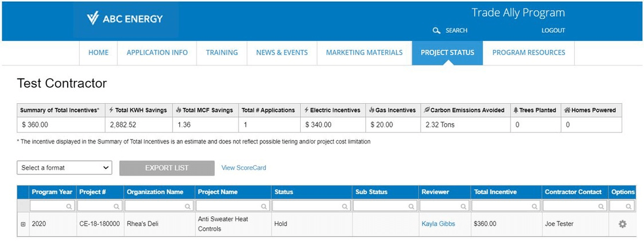Open the Application Info tab
644x241 pixels.
[157, 53]
